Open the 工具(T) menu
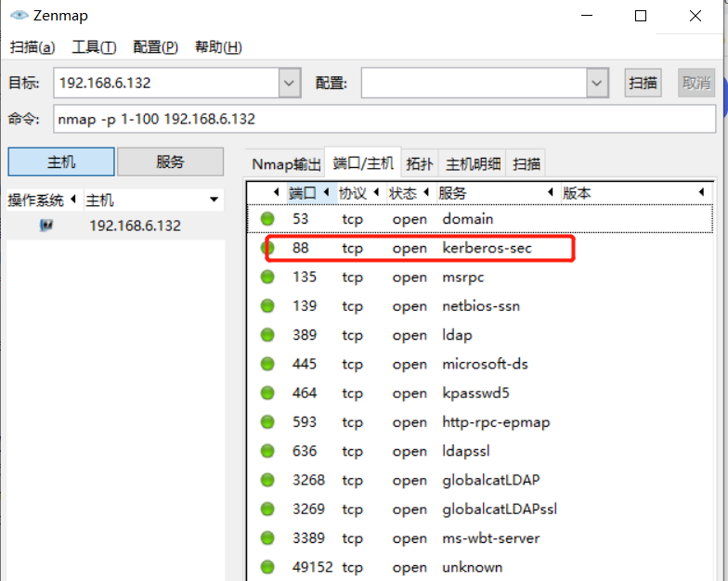Image resolution: width=728 pixels, height=581 pixels. (95, 46)
